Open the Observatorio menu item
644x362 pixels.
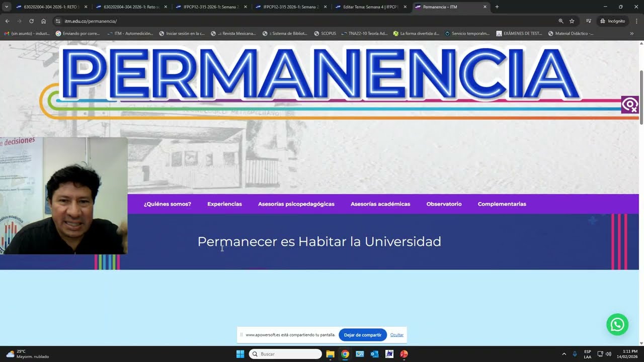(x=444, y=204)
